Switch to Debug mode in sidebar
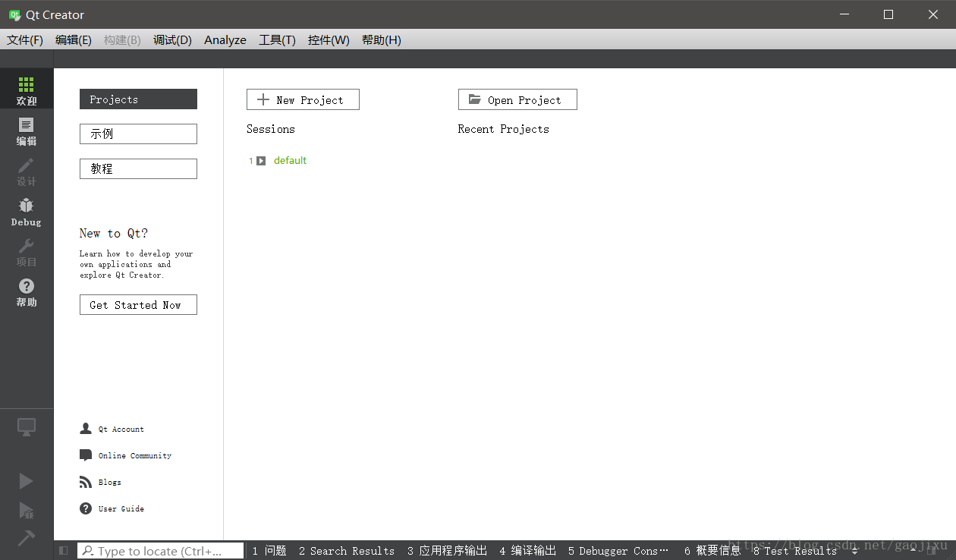Viewport: 956px width, 560px height. (x=27, y=212)
